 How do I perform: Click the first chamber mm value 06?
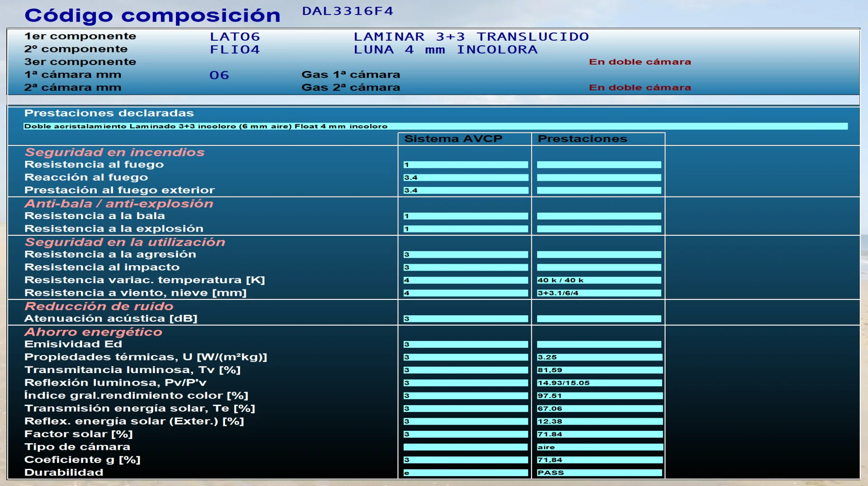[x=219, y=75]
